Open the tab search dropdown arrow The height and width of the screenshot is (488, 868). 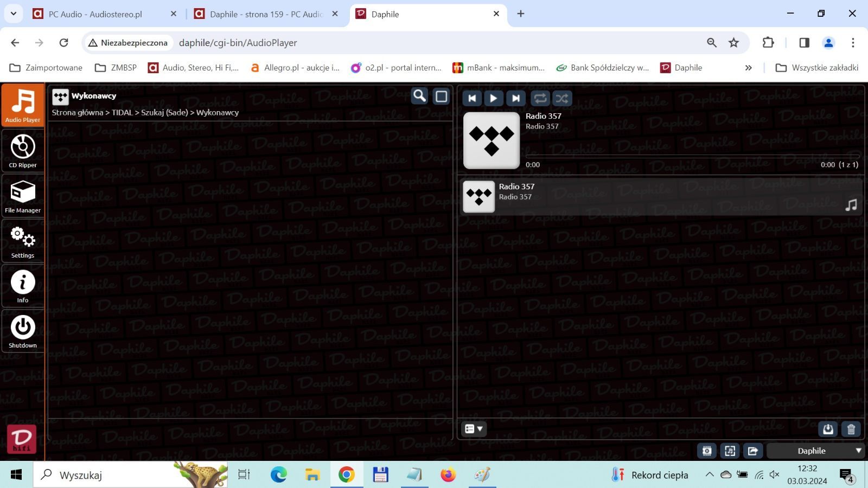[x=13, y=14]
